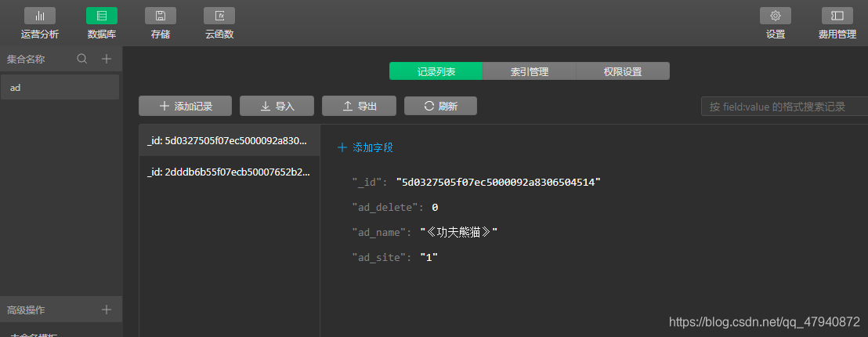
Task: Open the 云函数 cloud functions icon
Action: pos(219,16)
